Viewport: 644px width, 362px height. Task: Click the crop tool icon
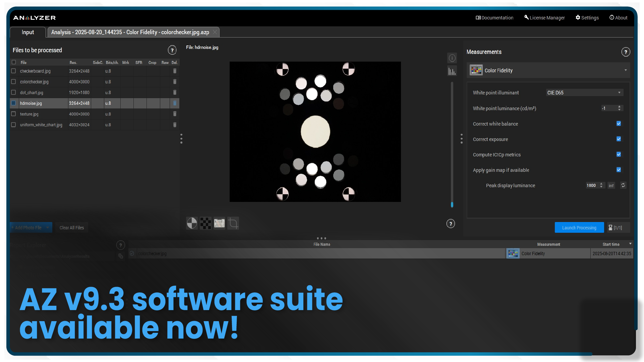233,223
